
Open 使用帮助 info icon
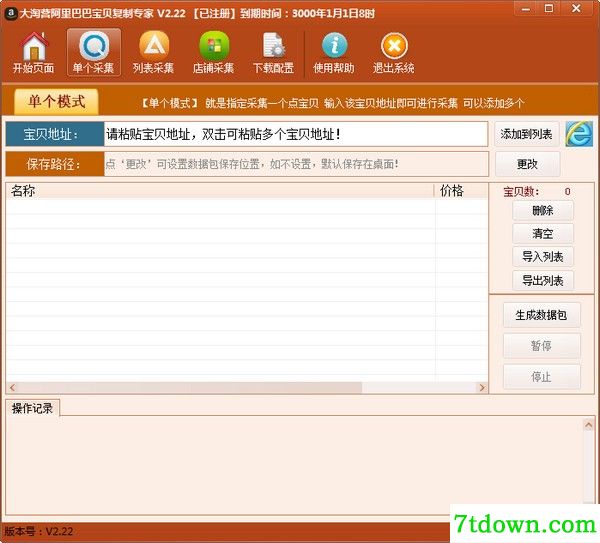334,52
